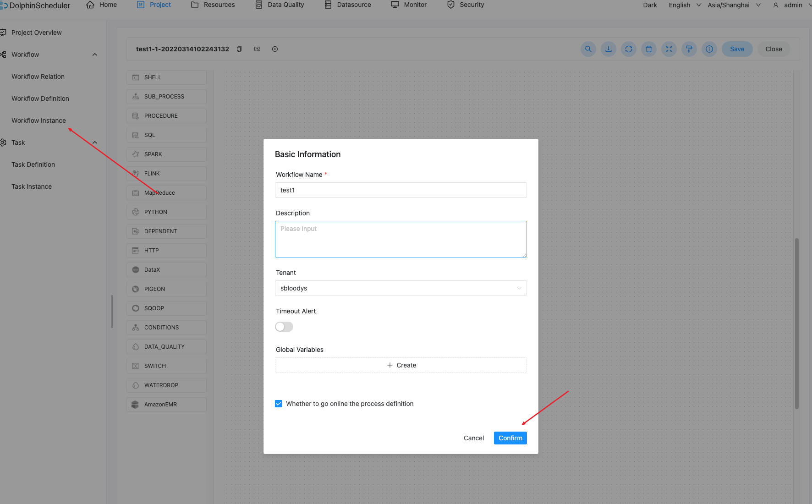Select the PYTHON task type
The image size is (812, 504).
click(x=166, y=212)
